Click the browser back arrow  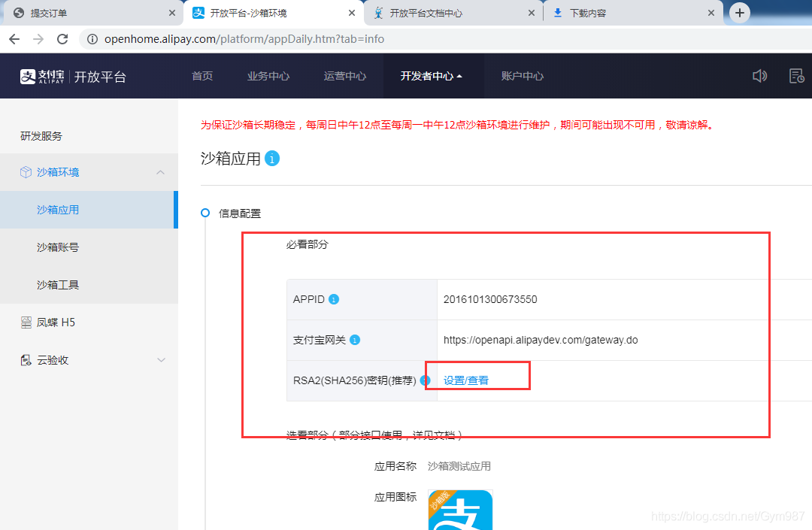point(14,39)
